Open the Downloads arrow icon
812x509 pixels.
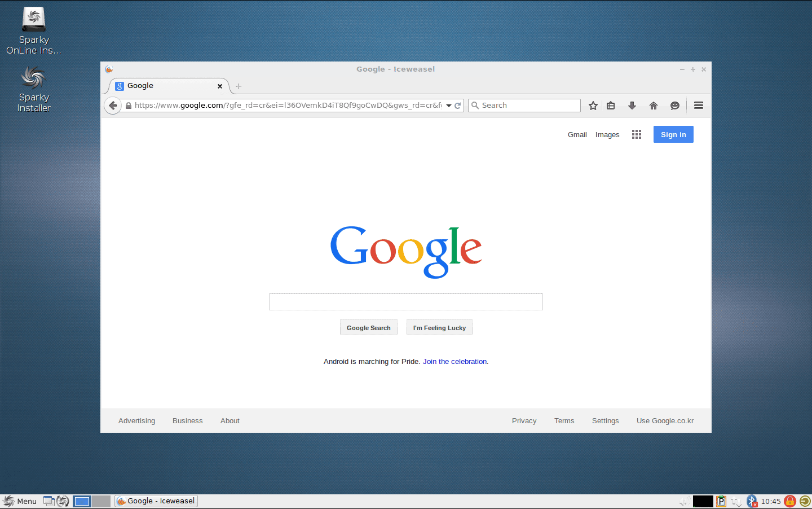click(x=632, y=106)
